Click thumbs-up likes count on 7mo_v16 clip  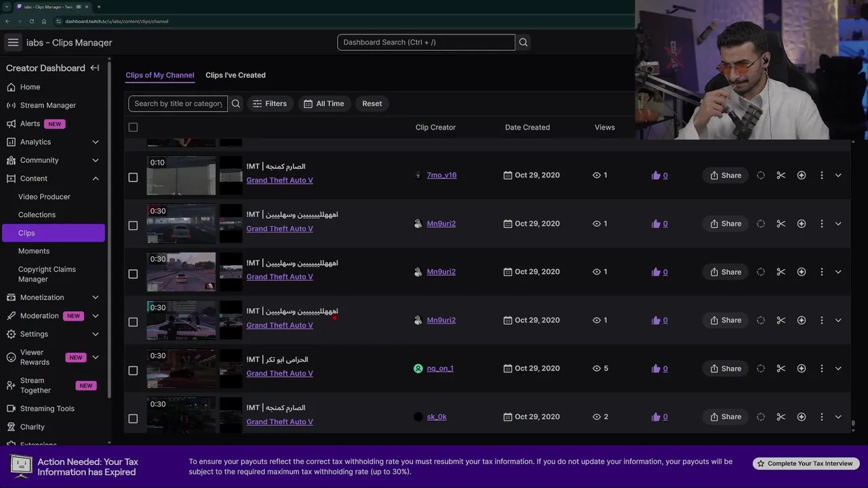660,176
